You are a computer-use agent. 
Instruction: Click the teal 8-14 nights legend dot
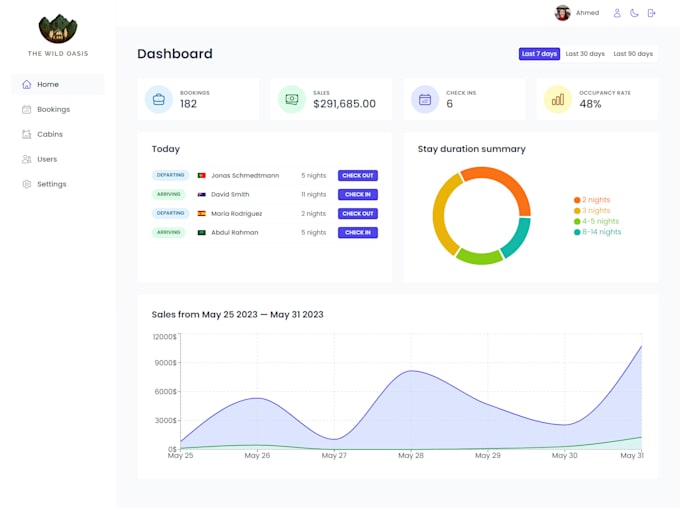577,232
